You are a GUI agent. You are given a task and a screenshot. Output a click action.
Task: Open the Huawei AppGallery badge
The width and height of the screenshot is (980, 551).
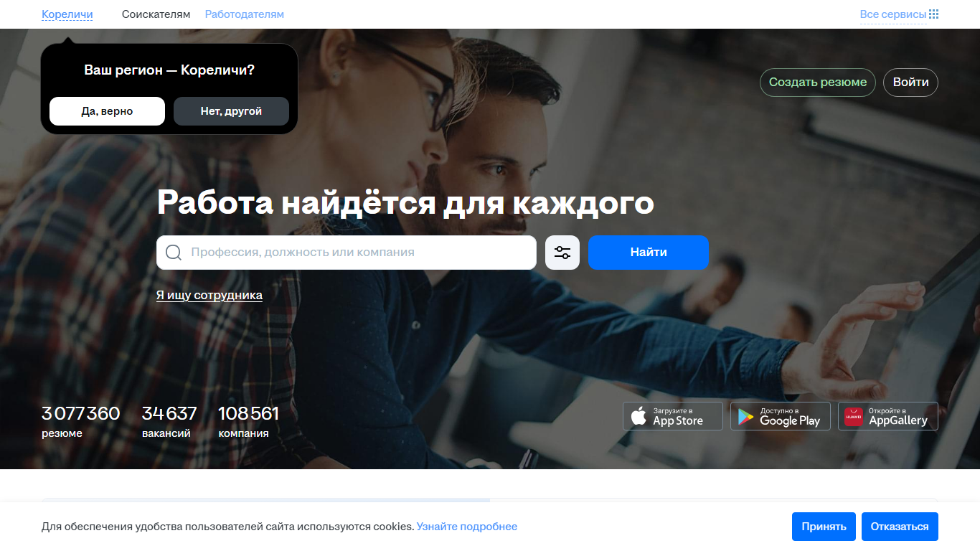click(x=888, y=416)
